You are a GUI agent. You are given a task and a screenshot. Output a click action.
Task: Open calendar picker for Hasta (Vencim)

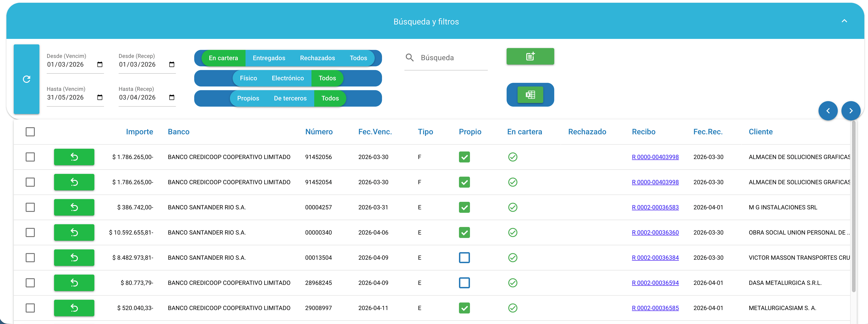pyautogui.click(x=100, y=97)
